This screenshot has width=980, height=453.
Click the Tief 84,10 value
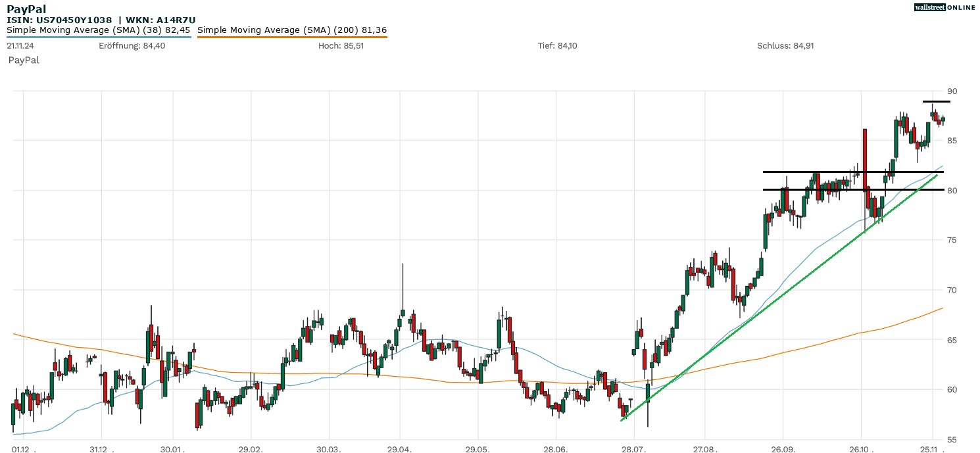pos(557,46)
